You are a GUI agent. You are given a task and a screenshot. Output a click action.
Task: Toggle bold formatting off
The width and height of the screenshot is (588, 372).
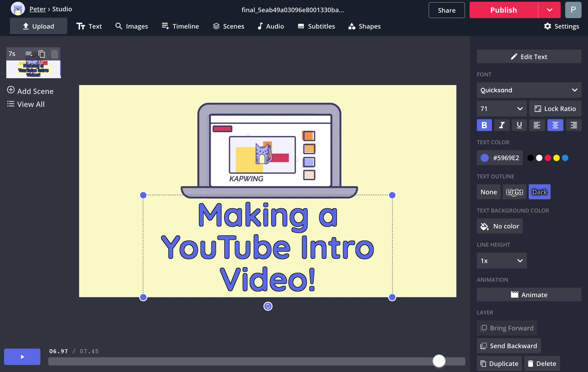(484, 125)
